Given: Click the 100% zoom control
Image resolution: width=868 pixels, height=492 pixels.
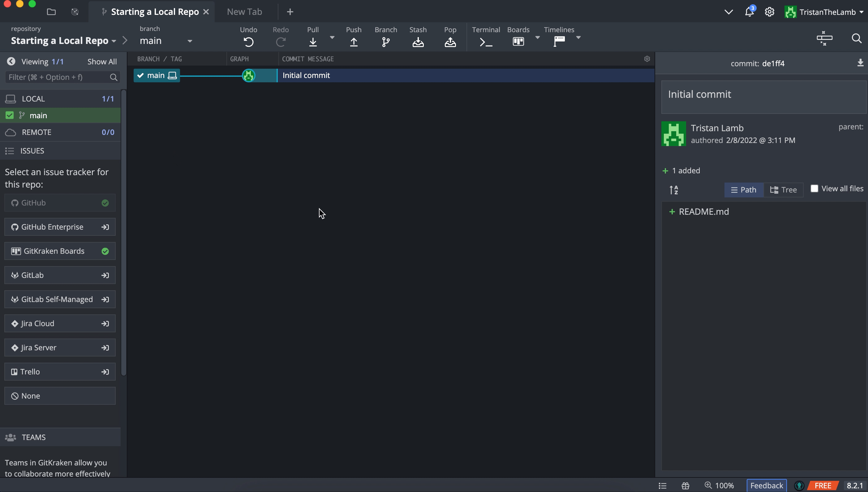Looking at the screenshot, I should point(720,486).
